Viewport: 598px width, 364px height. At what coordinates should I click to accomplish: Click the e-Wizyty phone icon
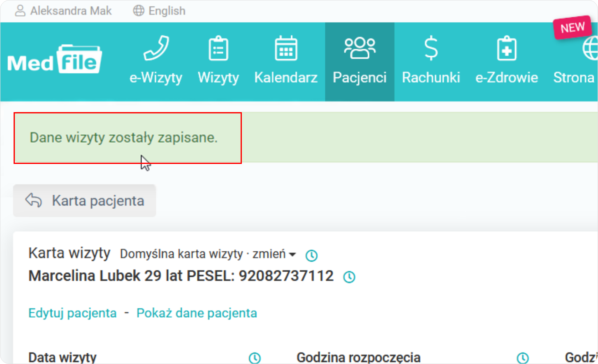tap(156, 48)
